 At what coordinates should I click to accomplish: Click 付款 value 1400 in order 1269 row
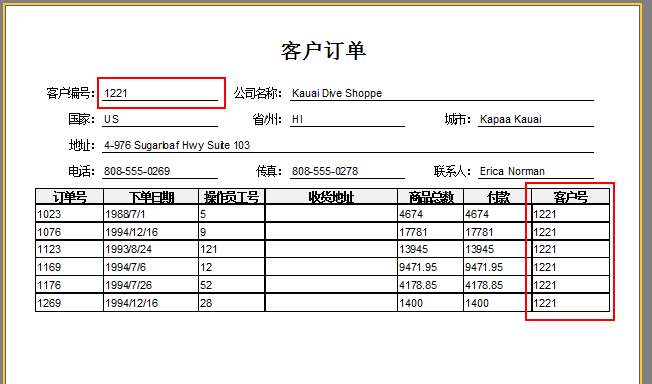click(477, 303)
